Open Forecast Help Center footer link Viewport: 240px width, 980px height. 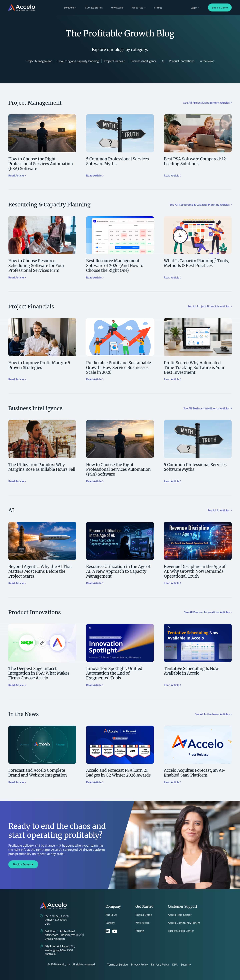[x=181, y=931]
